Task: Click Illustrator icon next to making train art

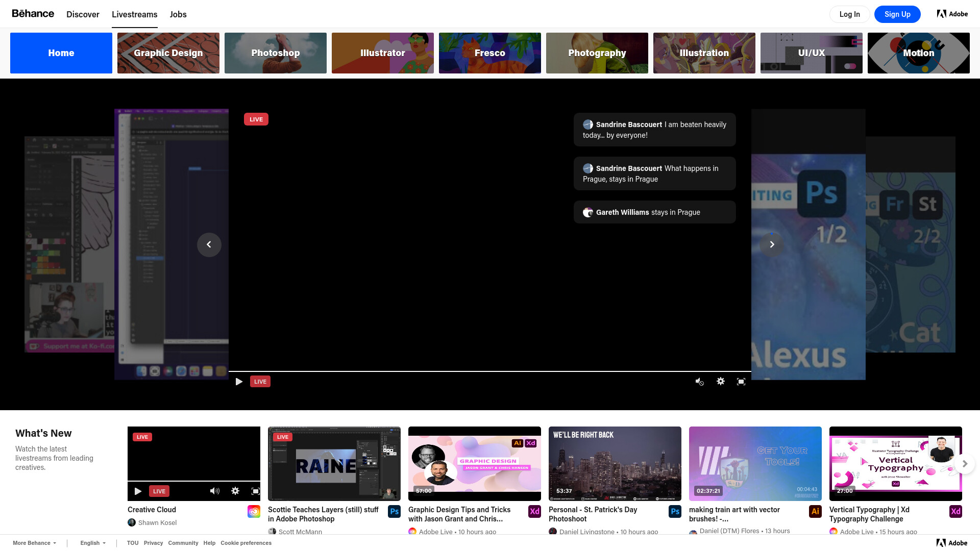Action: click(815, 511)
